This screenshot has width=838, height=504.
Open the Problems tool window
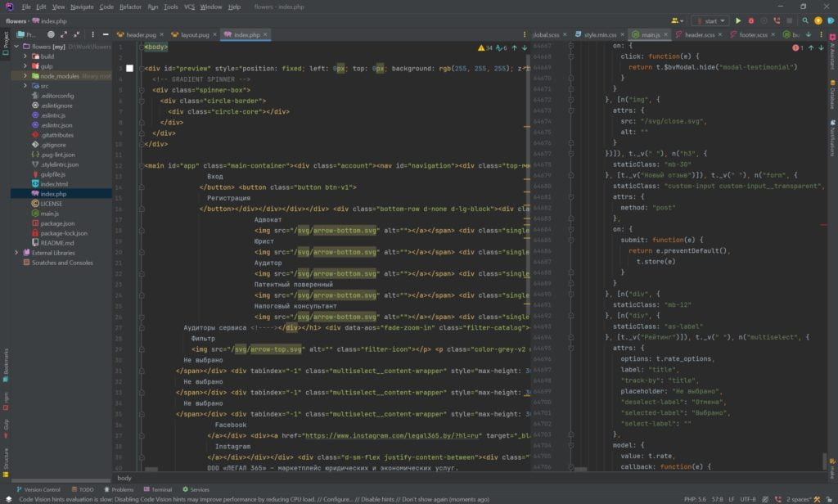(x=122, y=489)
